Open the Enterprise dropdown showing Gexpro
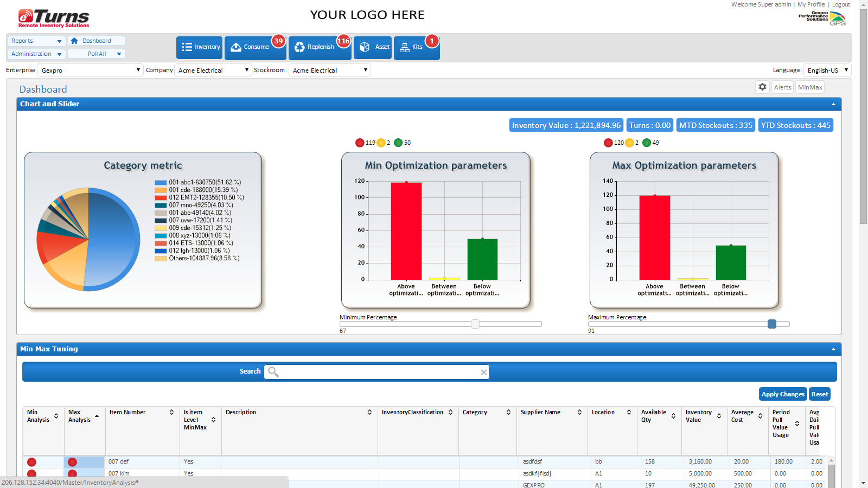868x488 pixels. [90, 70]
